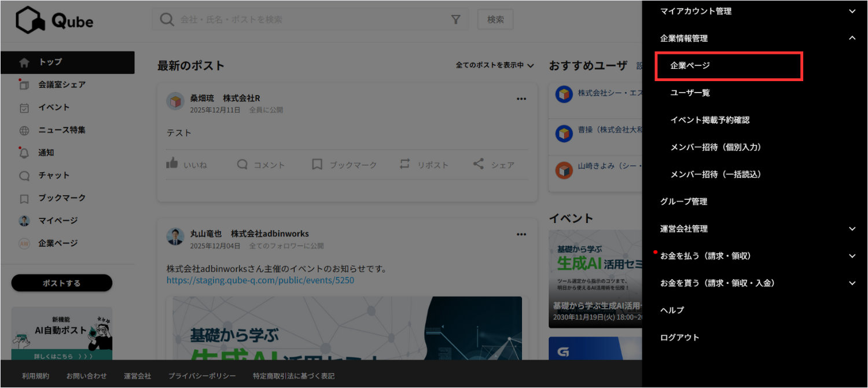The image size is (868, 388).
Task: Open the 会議室シェア sidebar icon
Action: (x=23, y=85)
